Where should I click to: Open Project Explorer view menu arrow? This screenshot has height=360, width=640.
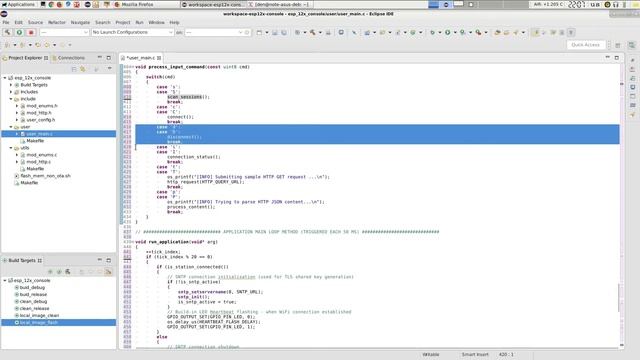tap(109, 69)
